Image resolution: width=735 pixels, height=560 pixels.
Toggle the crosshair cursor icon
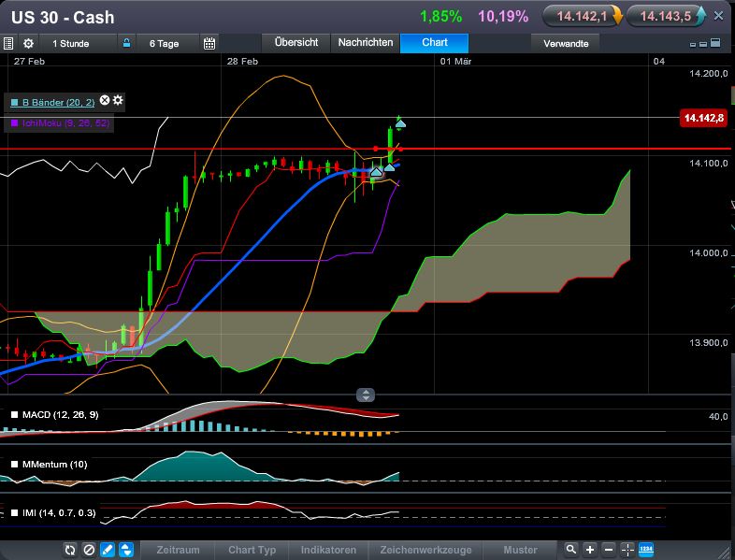click(x=627, y=549)
